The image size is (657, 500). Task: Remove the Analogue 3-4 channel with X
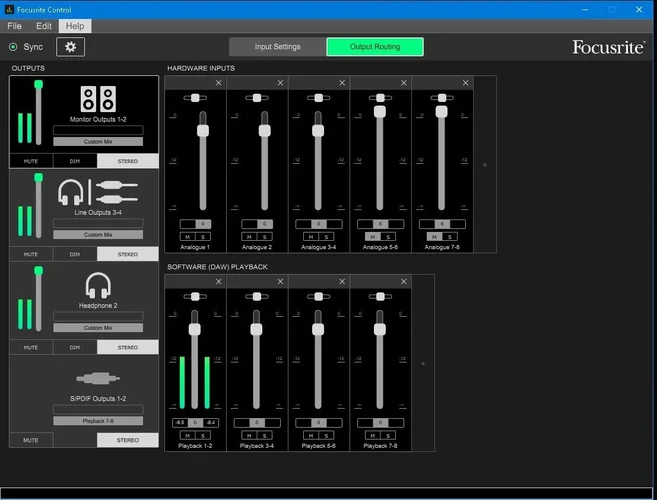pos(342,83)
